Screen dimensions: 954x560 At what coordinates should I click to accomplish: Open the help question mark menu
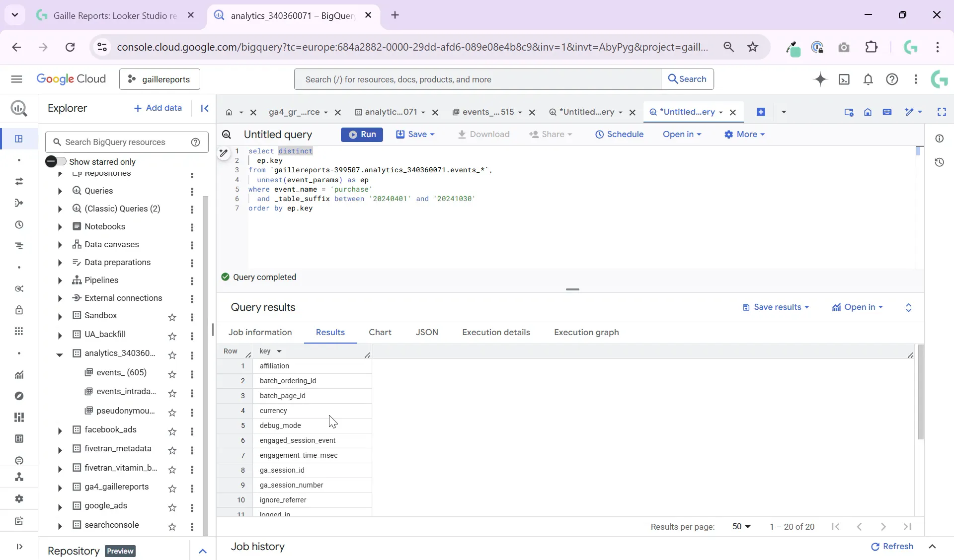pos(892,79)
